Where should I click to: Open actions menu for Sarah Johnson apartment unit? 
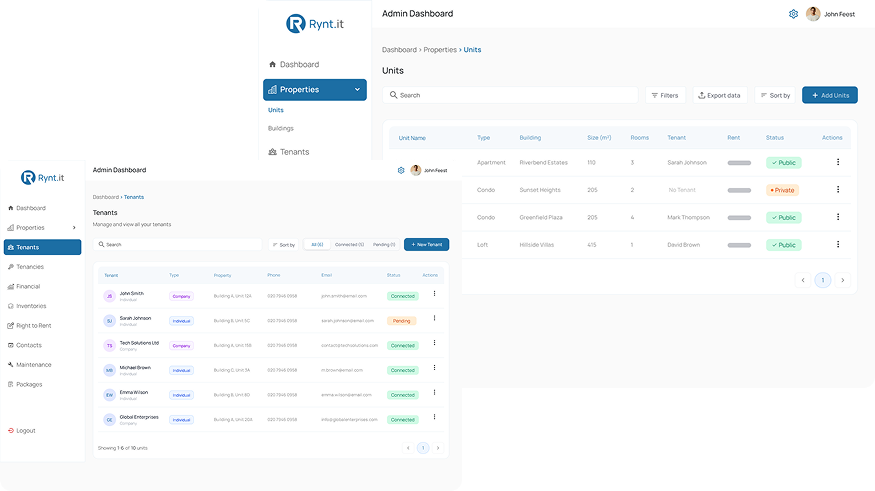[838, 162]
